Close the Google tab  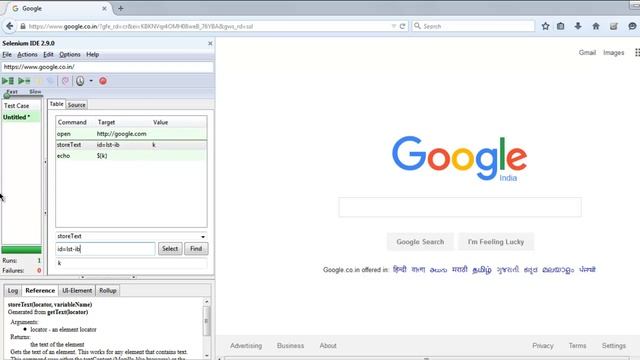click(104, 8)
